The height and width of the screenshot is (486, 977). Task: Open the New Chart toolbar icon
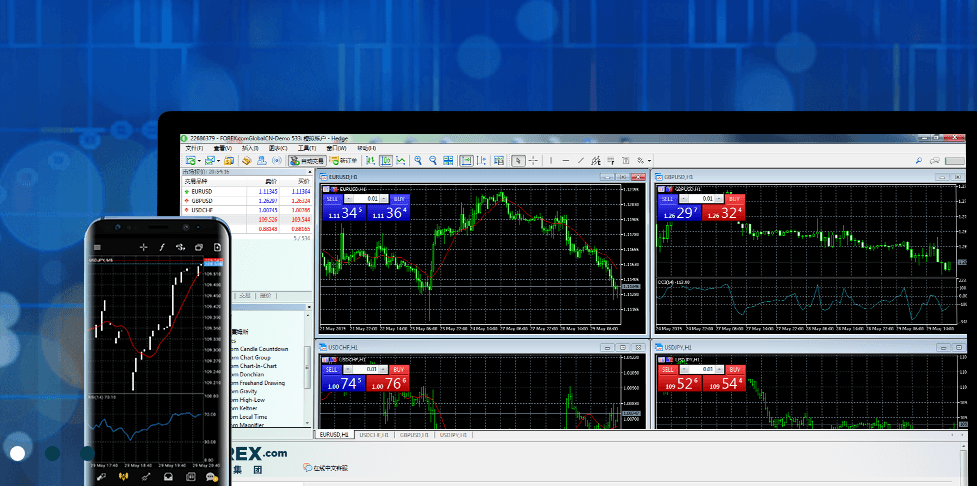[x=191, y=161]
